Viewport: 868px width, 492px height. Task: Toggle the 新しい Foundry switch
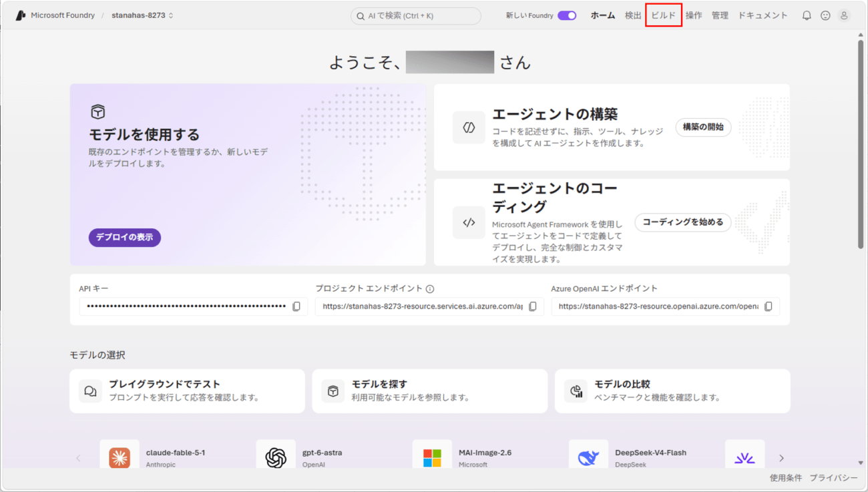tap(567, 15)
